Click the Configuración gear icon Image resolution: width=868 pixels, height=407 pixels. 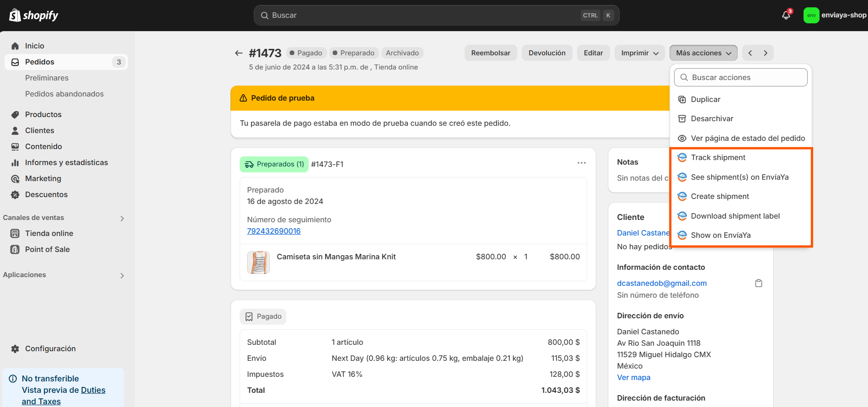point(15,348)
